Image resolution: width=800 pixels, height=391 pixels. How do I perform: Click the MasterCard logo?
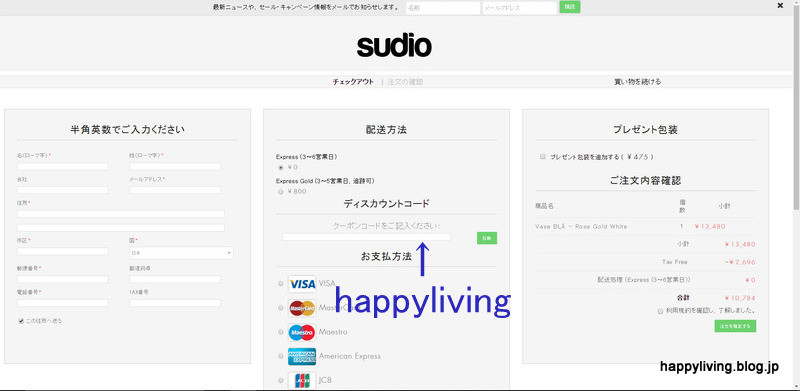click(302, 308)
